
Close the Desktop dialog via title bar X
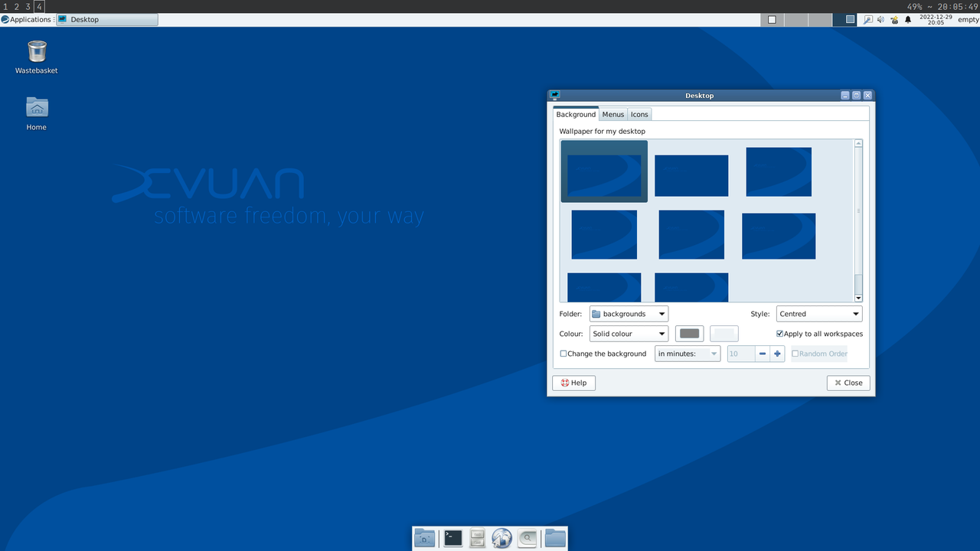(x=867, y=96)
